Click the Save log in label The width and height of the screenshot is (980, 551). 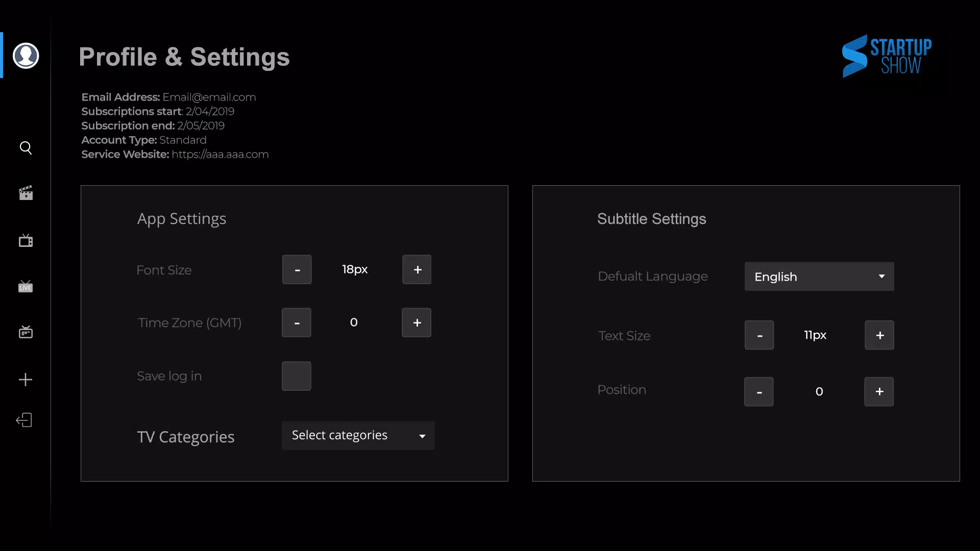tap(169, 377)
